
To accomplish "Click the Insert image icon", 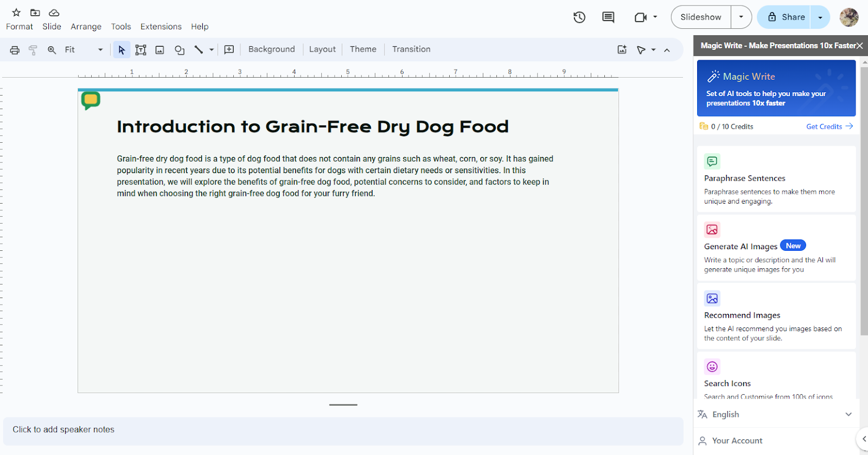I will 159,50.
